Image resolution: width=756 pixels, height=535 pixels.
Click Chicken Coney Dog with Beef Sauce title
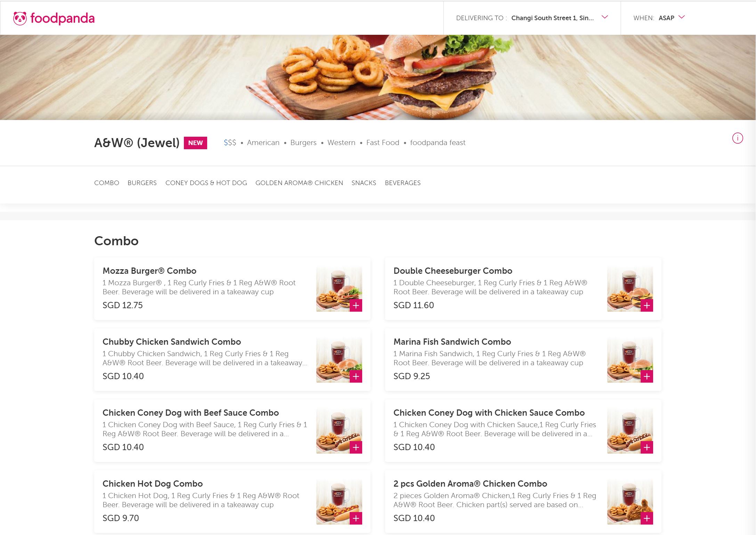point(190,413)
